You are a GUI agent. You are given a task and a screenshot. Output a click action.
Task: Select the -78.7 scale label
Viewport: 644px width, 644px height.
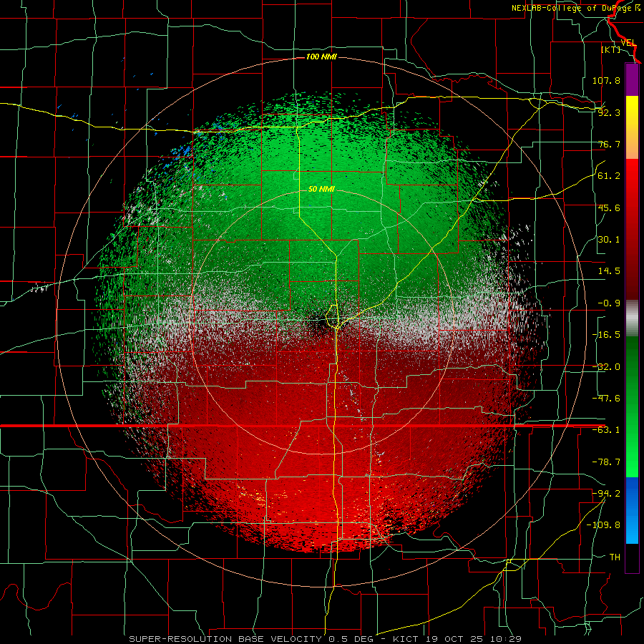(x=606, y=462)
